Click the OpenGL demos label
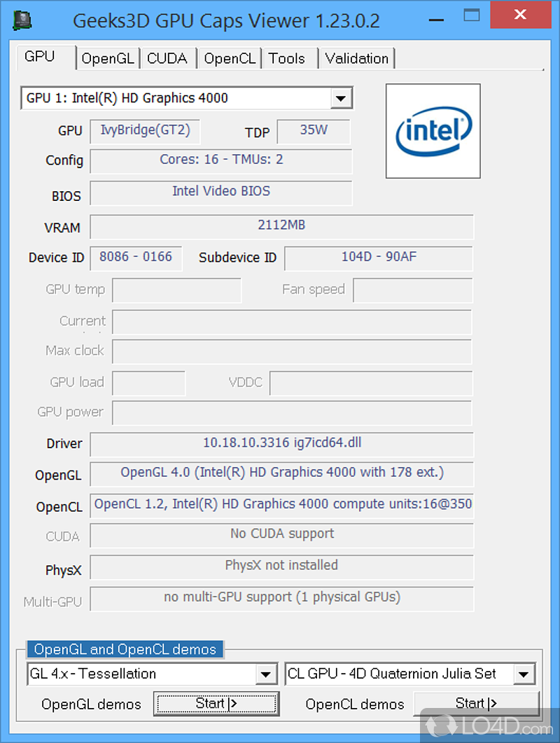 [91, 704]
